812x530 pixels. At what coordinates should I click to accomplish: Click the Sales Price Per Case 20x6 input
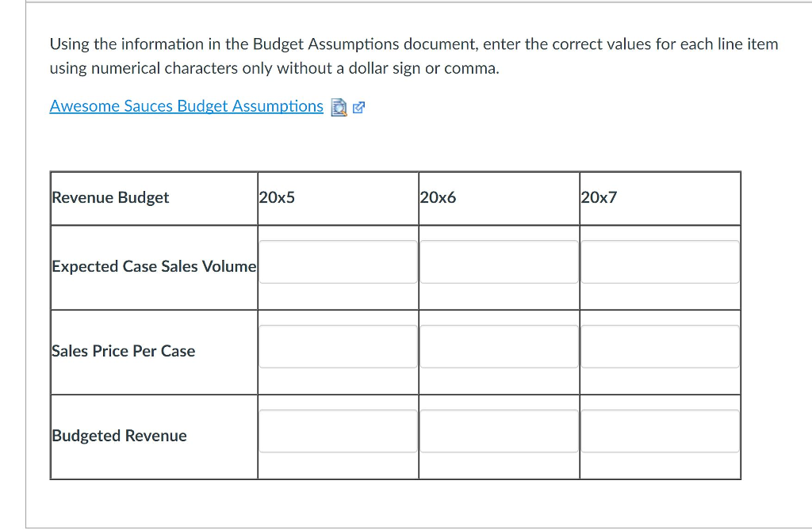(x=499, y=346)
